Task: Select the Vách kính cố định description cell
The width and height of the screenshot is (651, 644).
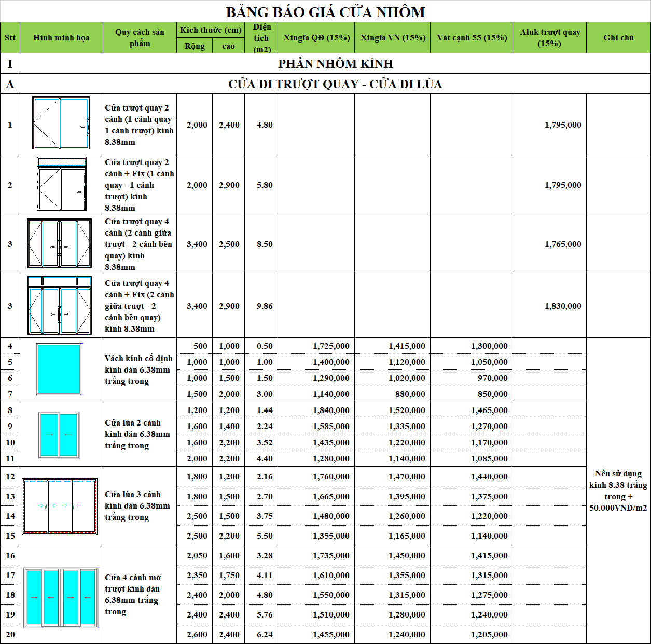Action: [x=138, y=369]
